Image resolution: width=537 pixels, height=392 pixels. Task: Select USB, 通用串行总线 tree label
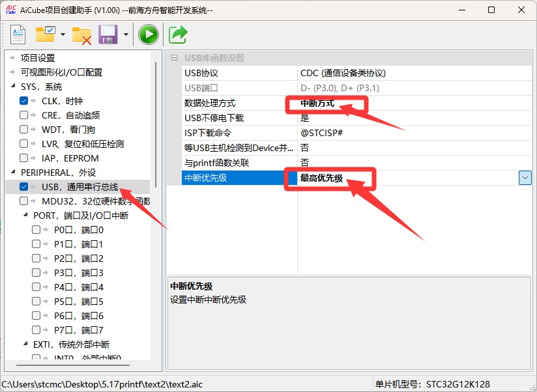click(80, 187)
